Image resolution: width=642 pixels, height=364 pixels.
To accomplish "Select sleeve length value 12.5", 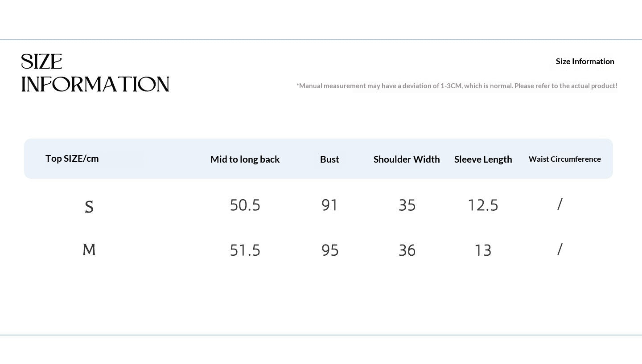I will click(483, 205).
